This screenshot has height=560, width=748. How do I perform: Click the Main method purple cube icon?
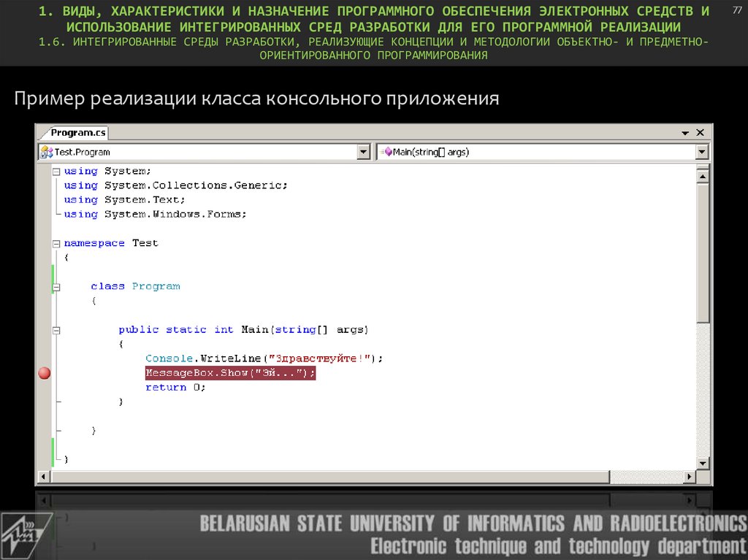[388, 152]
